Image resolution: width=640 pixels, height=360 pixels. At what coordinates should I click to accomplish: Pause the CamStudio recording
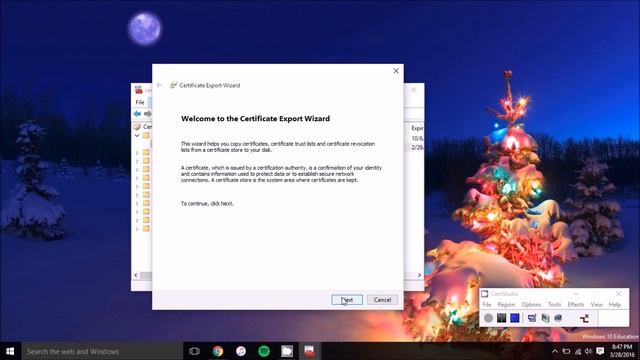502,318
